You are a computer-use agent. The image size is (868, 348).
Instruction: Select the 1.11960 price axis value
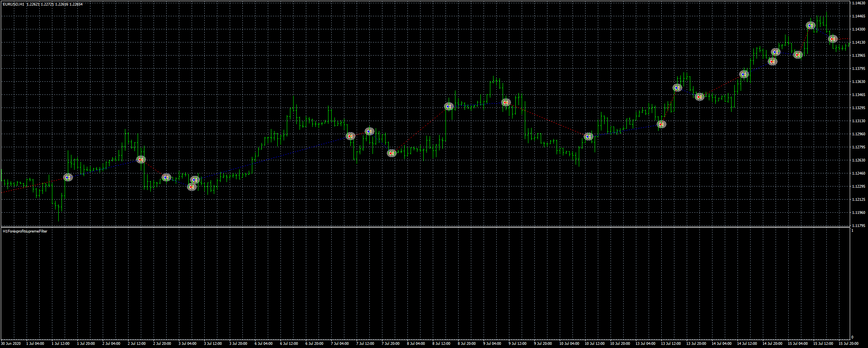tap(859, 213)
